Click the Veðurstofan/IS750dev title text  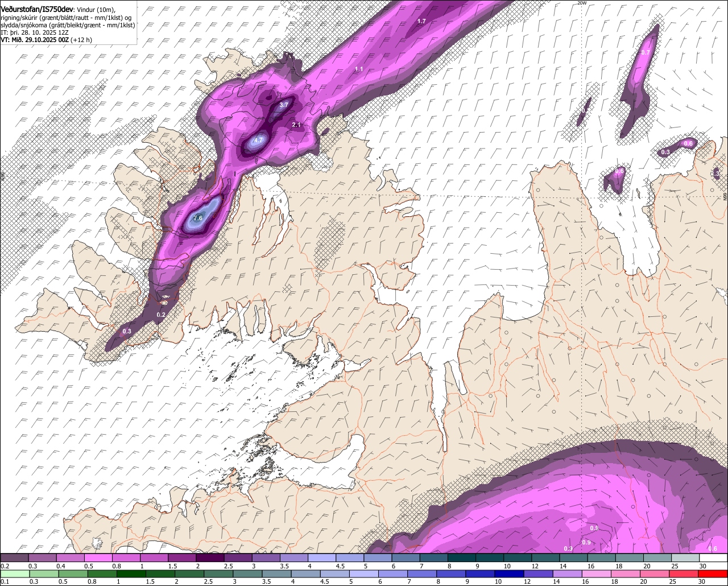click(37, 9)
